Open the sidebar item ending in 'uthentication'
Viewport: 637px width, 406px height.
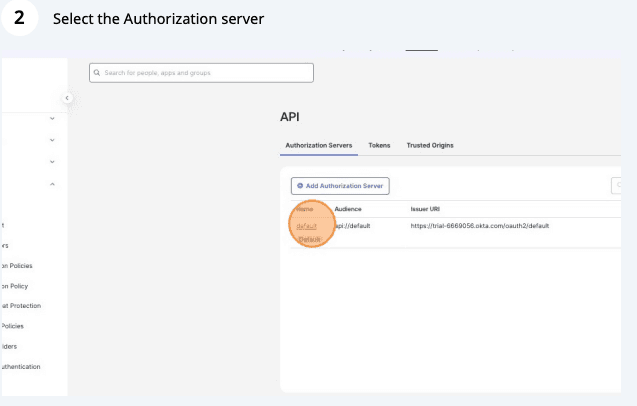point(21,367)
